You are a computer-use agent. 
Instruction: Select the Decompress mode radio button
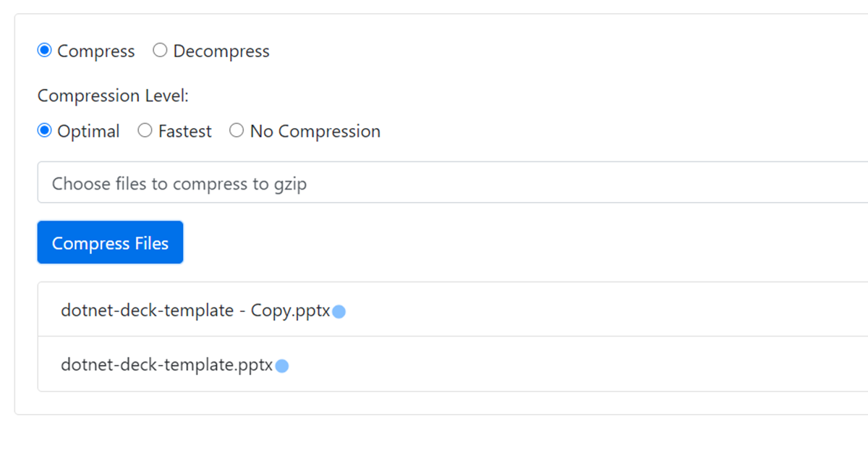click(160, 50)
